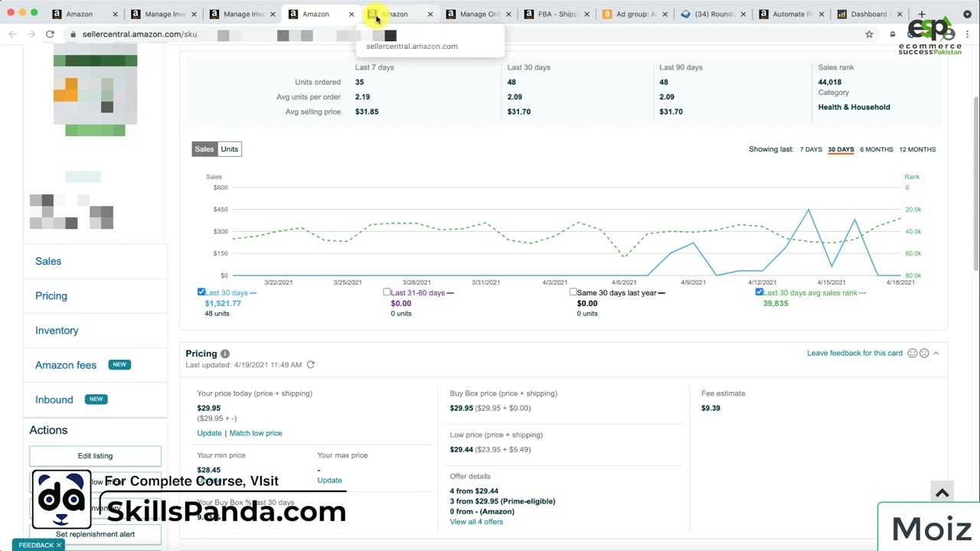Click the happy face feedback icon
The height and width of the screenshot is (551, 980).
coord(912,353)
